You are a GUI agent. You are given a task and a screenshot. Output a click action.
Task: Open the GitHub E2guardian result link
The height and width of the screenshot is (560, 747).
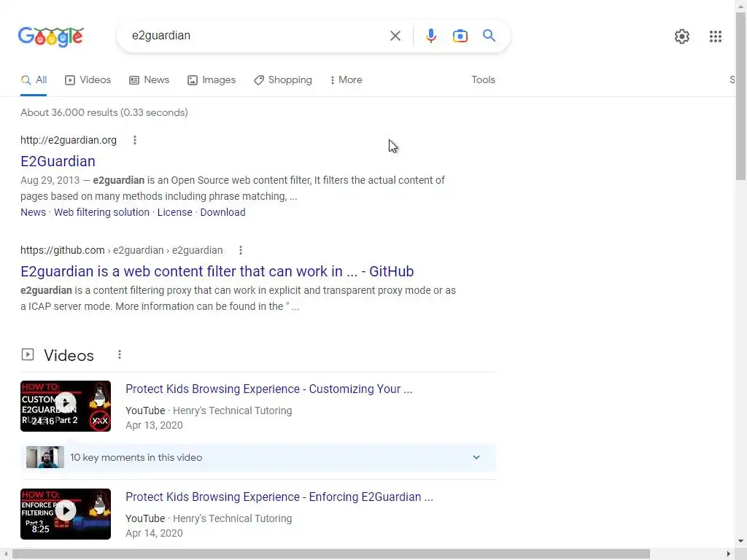(217, 271)
